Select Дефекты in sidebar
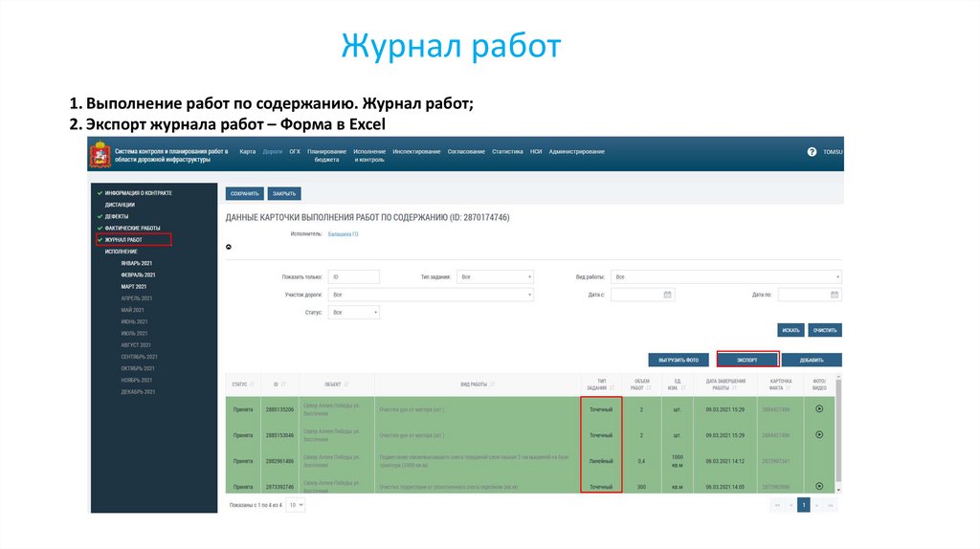This screenshot has width=980, height=549. coord(116,217)
